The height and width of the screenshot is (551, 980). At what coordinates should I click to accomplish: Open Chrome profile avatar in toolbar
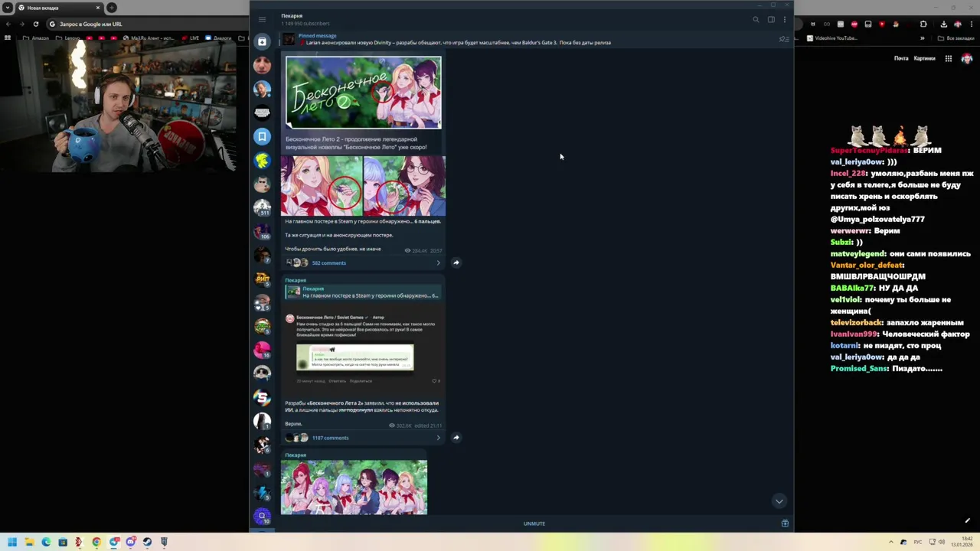pyautogui.click(x=957, y=24)
